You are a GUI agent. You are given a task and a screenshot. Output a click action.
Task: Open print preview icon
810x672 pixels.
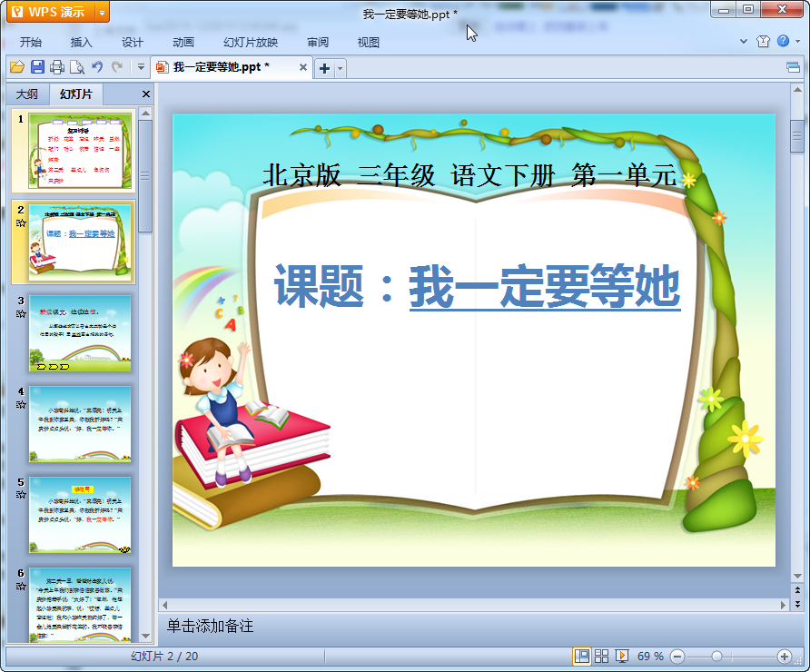coord(77,67)
